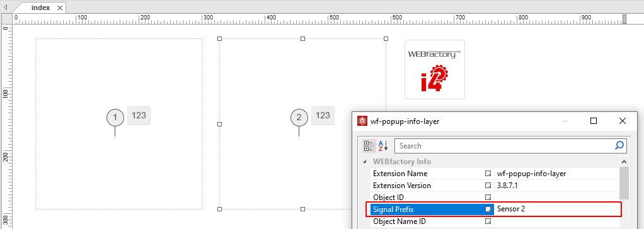Click the Extension Name property marker
The image size is (644, 229).
tap(488, 174)
